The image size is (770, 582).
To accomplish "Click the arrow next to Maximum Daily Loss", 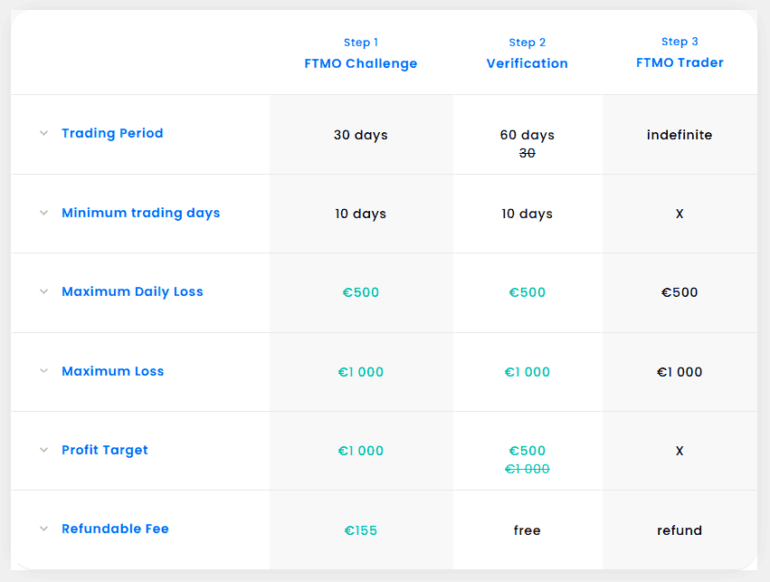I will (44, 292).
